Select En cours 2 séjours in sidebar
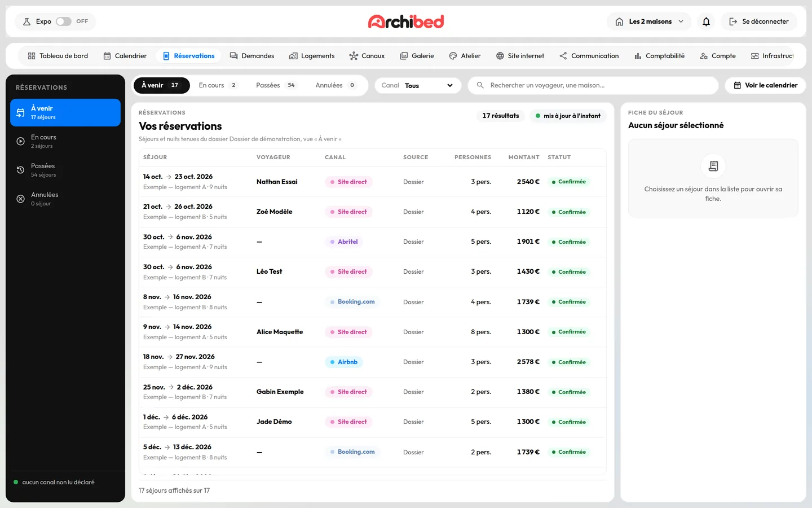The image size is (812, 508). pos(65,141)
